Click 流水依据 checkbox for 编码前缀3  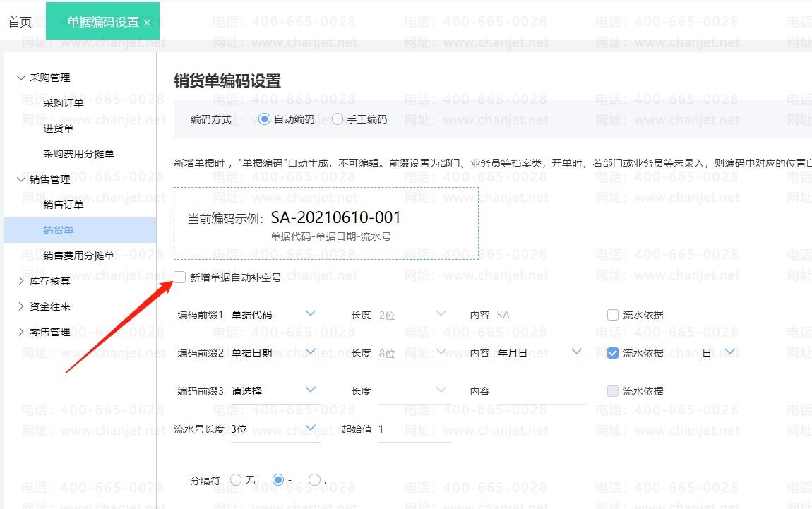[x=613, y=391]
